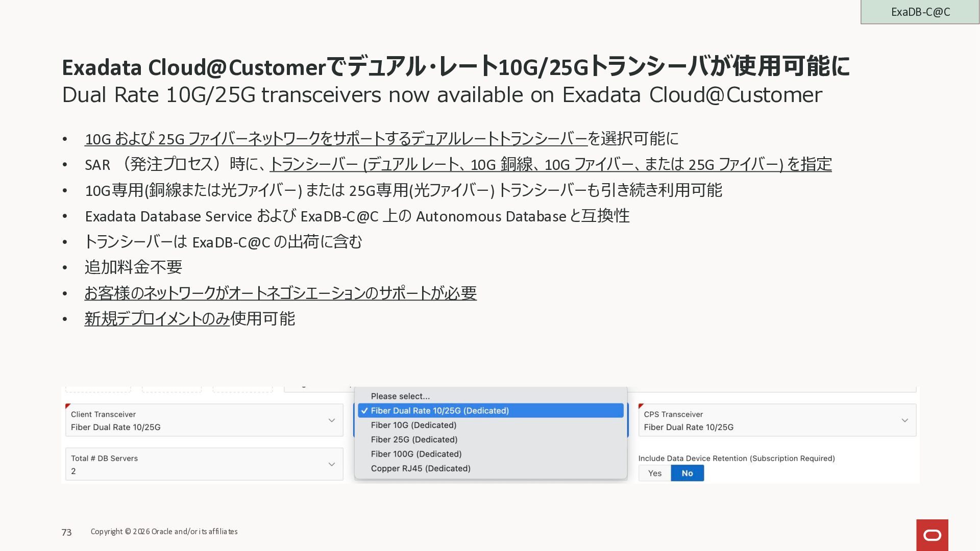Open the Total # DB Servers dropdown

click(204, 464)
